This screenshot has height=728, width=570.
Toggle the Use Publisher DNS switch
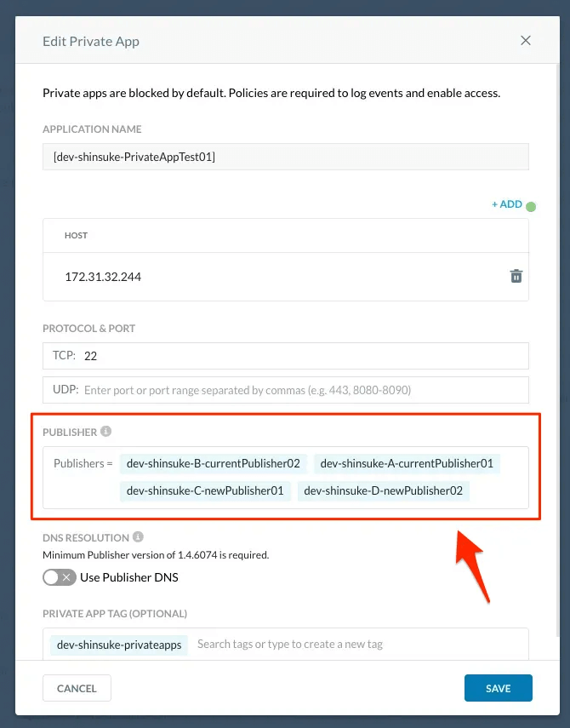[x=60, y=577]
